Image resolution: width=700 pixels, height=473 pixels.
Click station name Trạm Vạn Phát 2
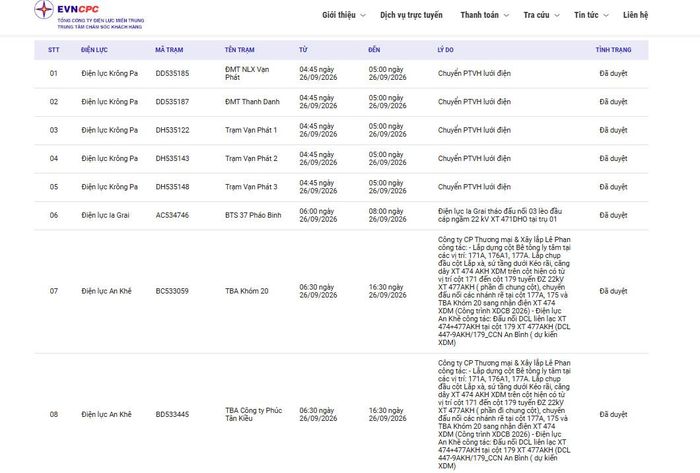point(251,158)
